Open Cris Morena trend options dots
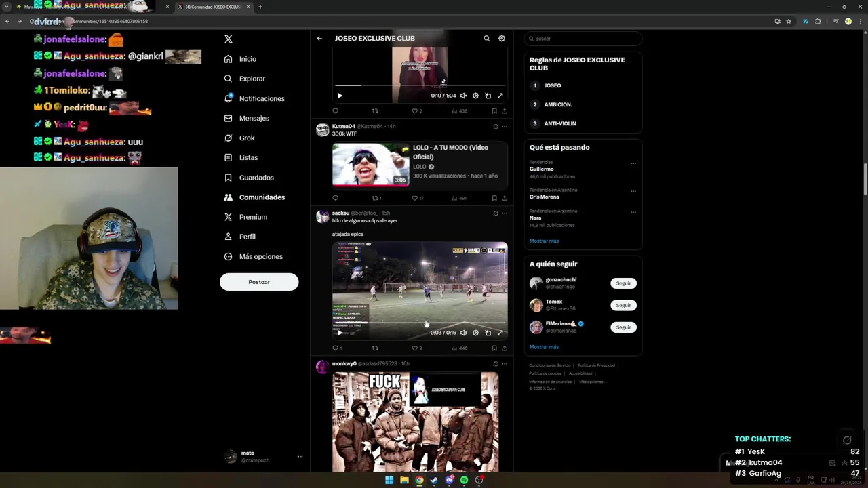The image size is (868, 488). coord(633,191)
